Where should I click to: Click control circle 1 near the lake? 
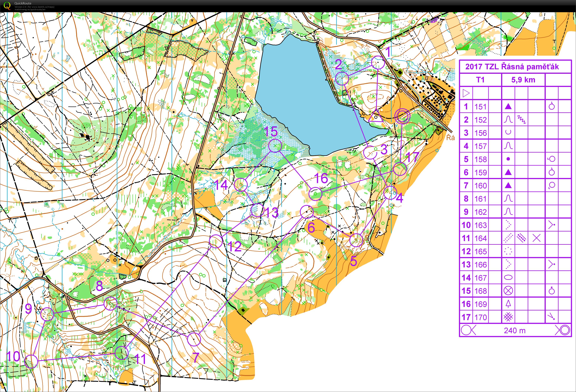[x=378, y=63]
